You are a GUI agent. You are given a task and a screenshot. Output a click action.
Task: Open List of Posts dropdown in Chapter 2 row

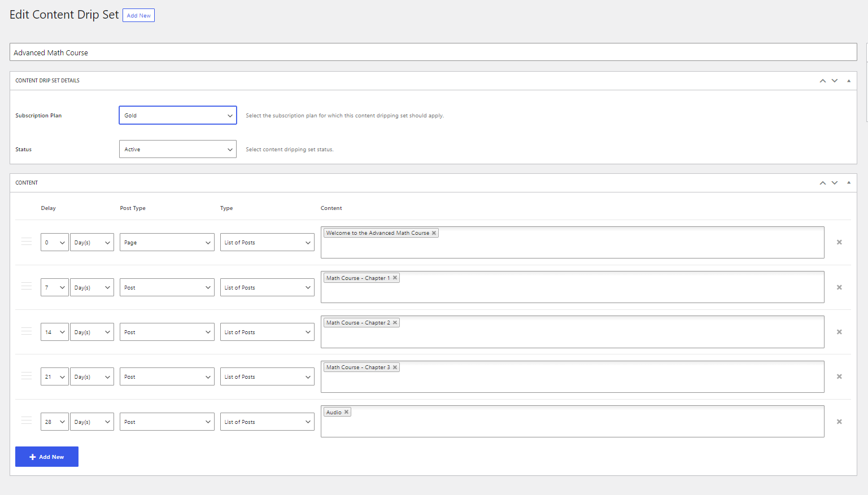pos(267,332)
